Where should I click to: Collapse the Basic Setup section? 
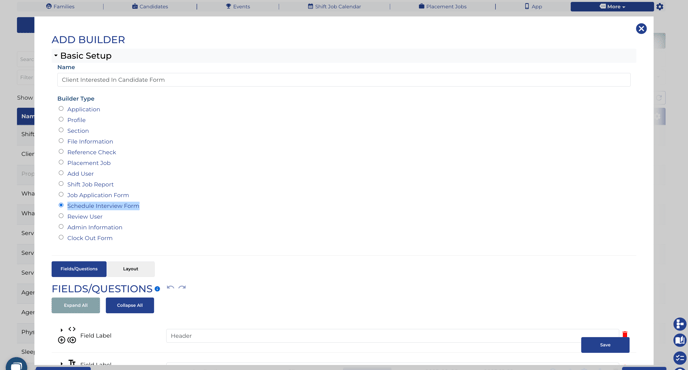click(x=56, y=56)
